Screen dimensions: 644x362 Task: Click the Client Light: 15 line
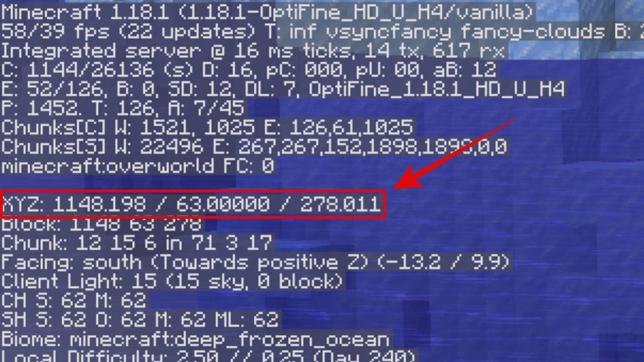click(x=173, y=281)
